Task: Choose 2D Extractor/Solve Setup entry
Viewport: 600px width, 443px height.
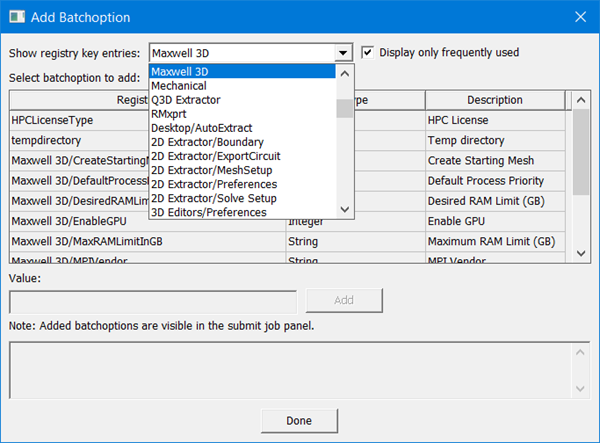Action: [x=243, y=198]
